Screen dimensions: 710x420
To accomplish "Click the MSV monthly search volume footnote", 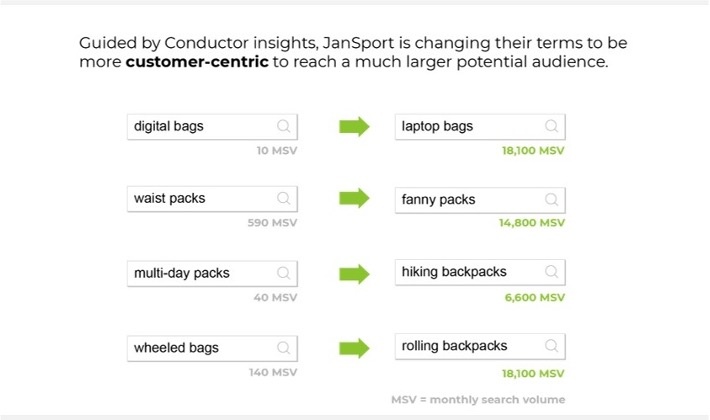I will [477, 400].
